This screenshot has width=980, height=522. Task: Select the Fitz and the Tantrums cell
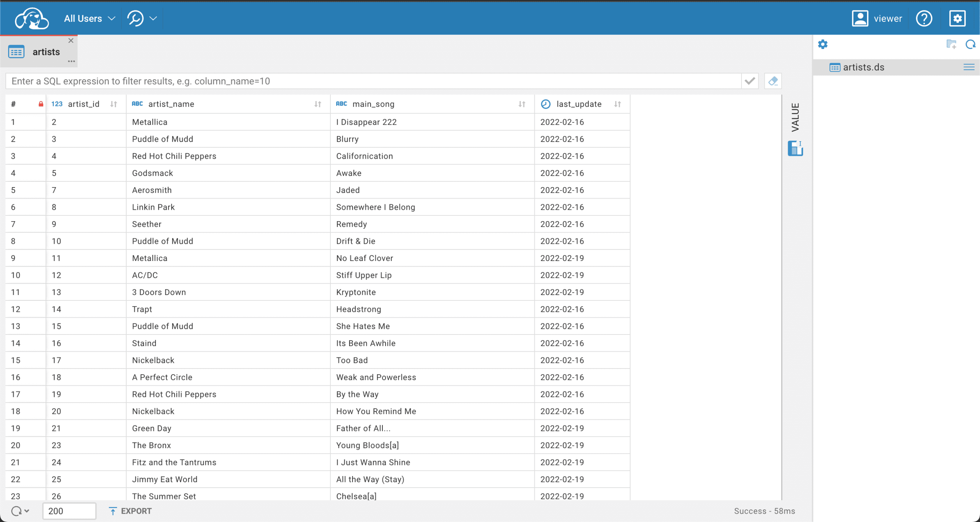click(x=228, y=462)
